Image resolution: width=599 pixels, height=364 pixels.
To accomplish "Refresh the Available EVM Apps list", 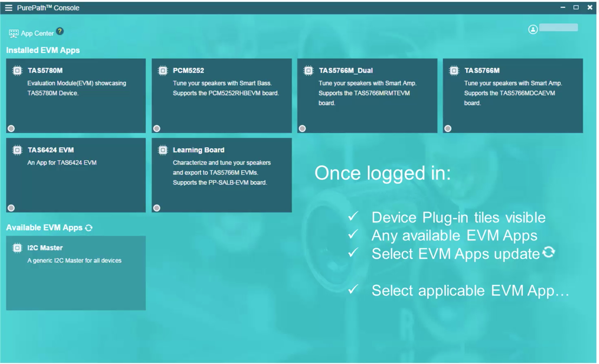I will [89, 228].
